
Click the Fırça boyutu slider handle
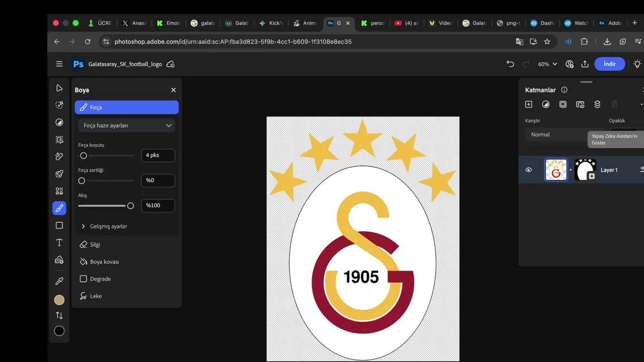[x=84, y=155]
